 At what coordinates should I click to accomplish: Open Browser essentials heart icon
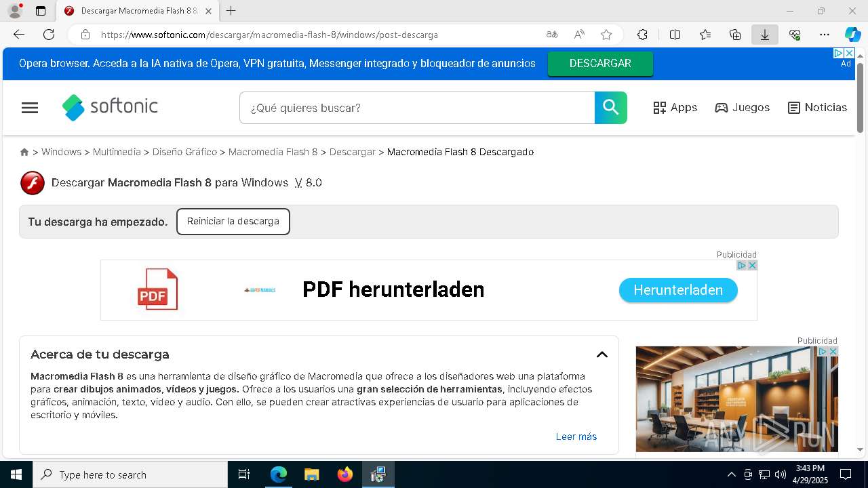(795, 35)
